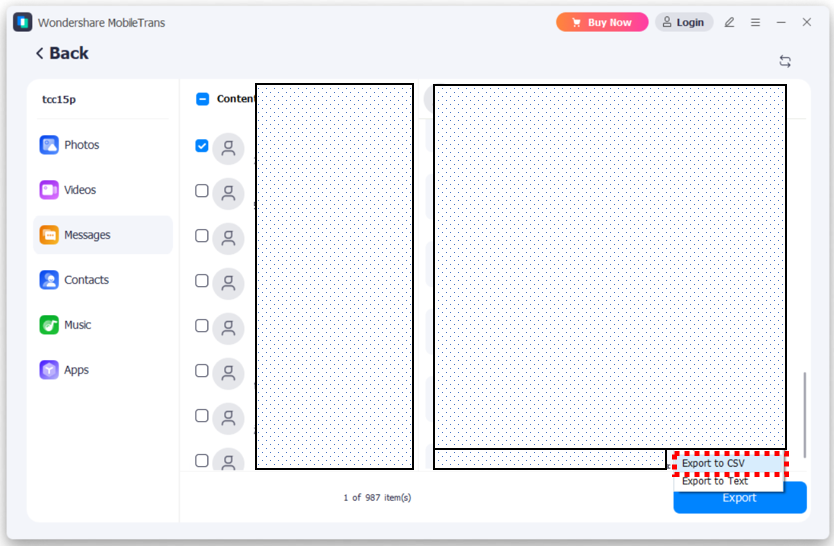This screenshot has height=546, width=834.
Task: Open the Music category icon
Action: (x=49, y=325)
